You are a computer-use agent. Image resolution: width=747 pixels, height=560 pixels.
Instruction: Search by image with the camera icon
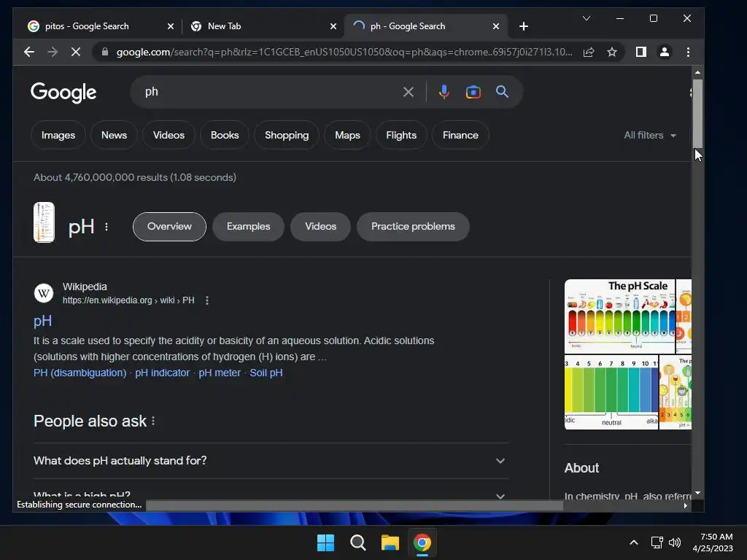click(473, 92)
